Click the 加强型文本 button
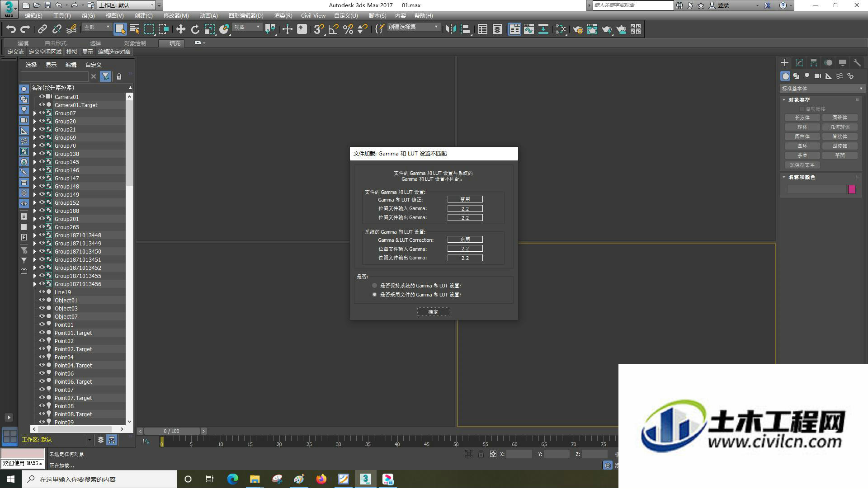Viewport: 868px width, 489px height. pyautogui.click(x=802, y=165)
